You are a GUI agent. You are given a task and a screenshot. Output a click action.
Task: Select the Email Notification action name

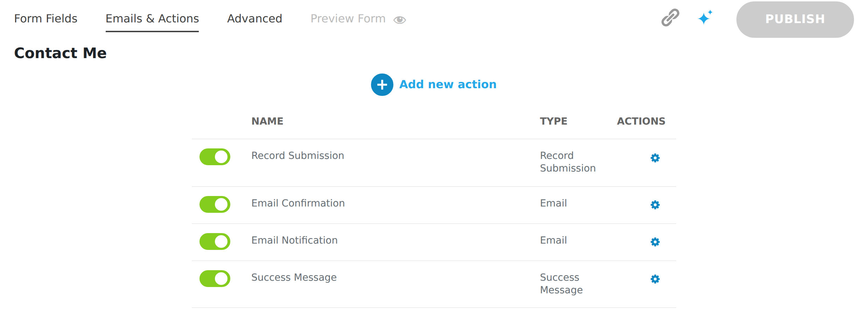click(x=294, y=240)
